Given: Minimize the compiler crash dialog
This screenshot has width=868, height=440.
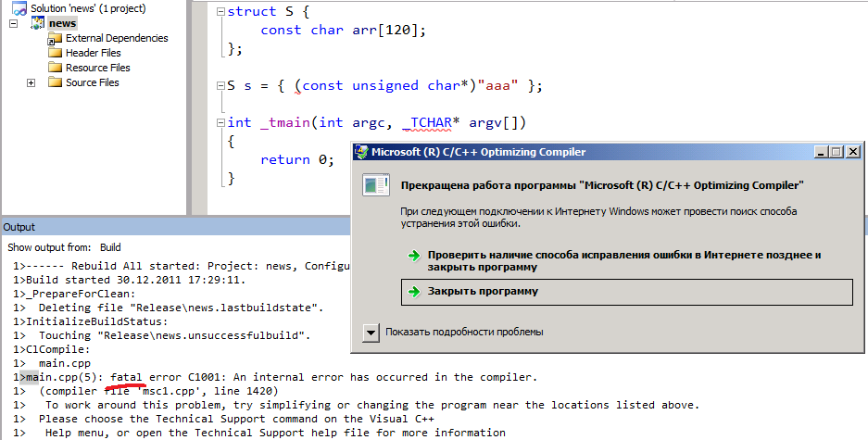Looking at the screenshot, I should click(822, 152).
